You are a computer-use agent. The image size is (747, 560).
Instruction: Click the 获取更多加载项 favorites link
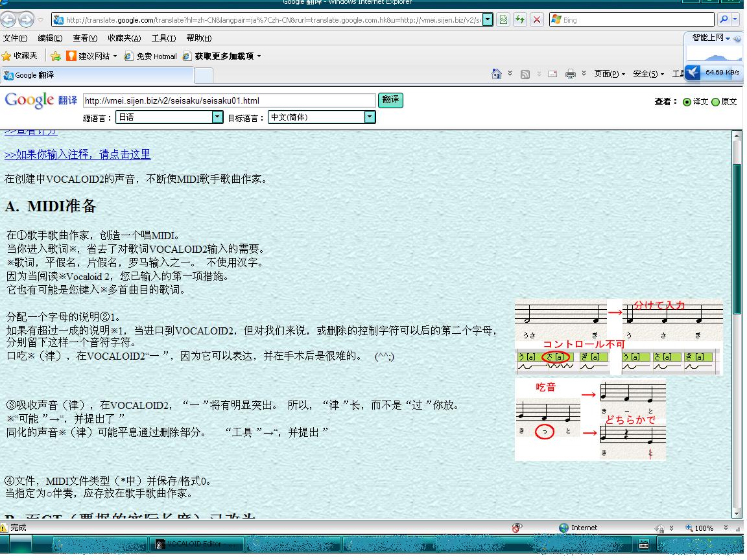[x=222, y=56]
